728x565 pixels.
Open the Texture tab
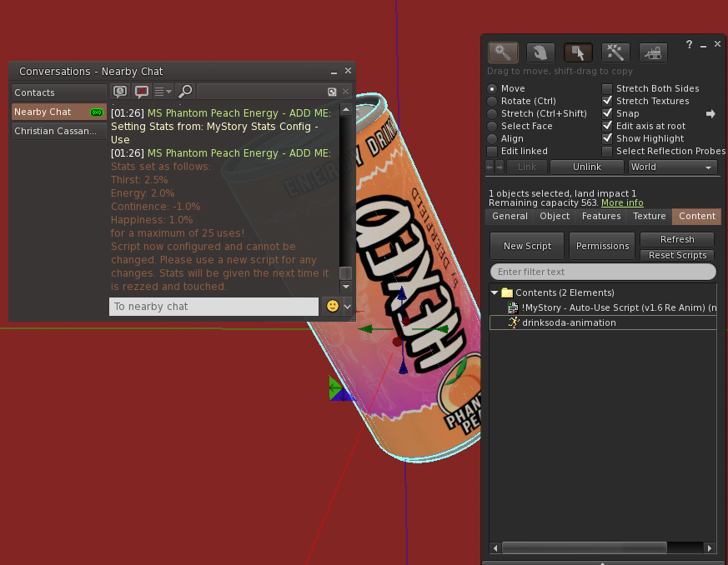(649, 216)
